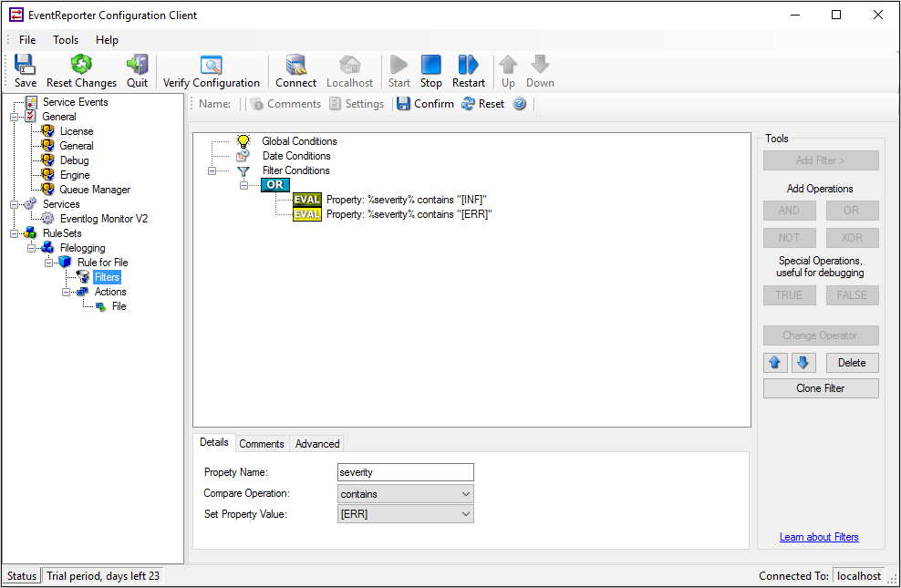Select the File action tree item
The width and height of the screenshot is (901, 588).
(x=119, y=306)
